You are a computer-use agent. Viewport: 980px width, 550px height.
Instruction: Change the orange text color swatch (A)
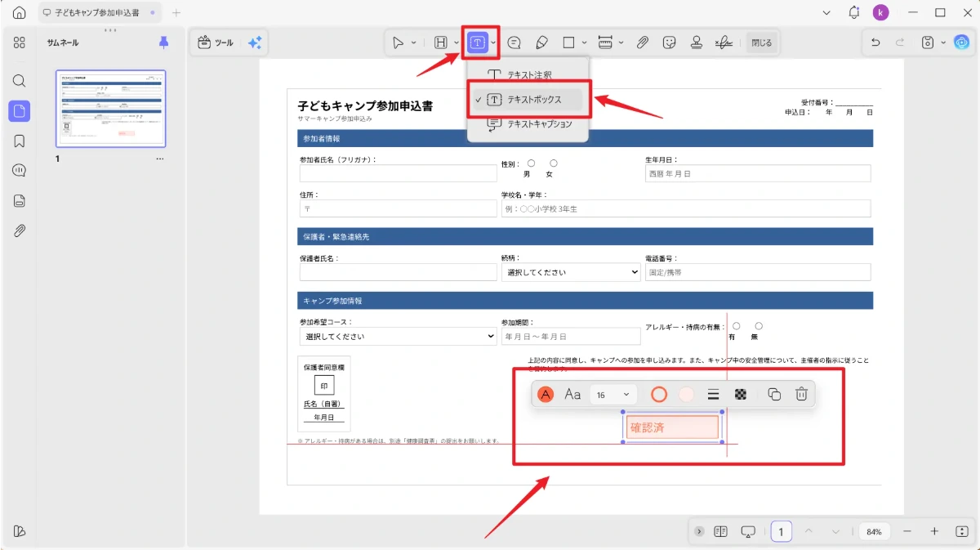546,395
